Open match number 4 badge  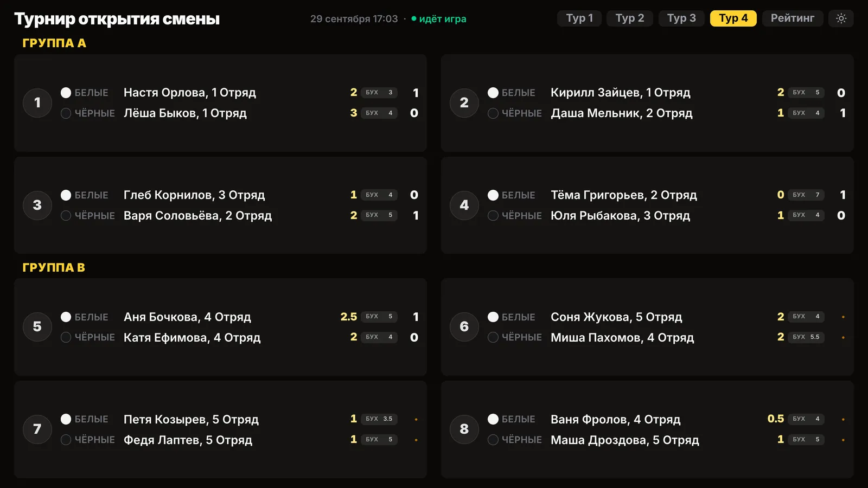click(x=464, y=205)
